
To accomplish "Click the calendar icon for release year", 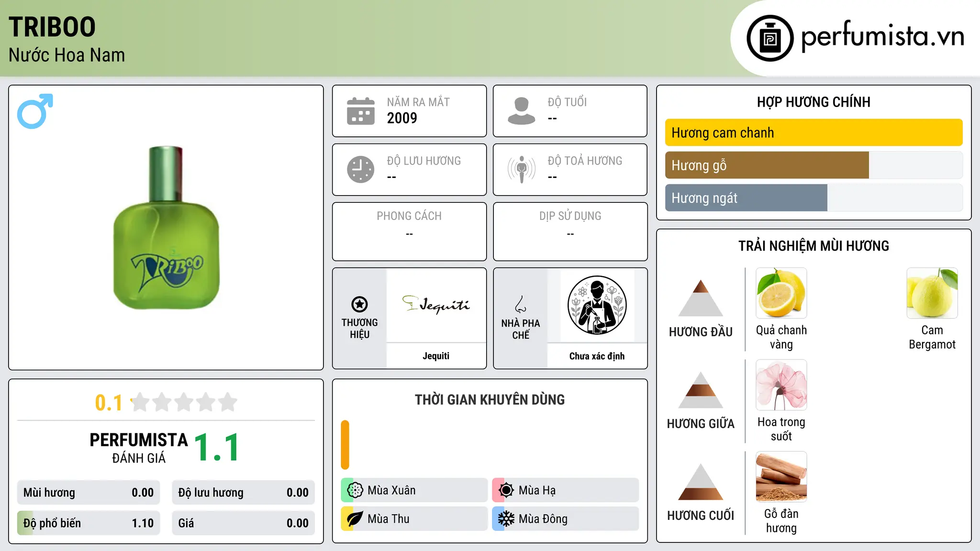I will [x=361, y=111].
